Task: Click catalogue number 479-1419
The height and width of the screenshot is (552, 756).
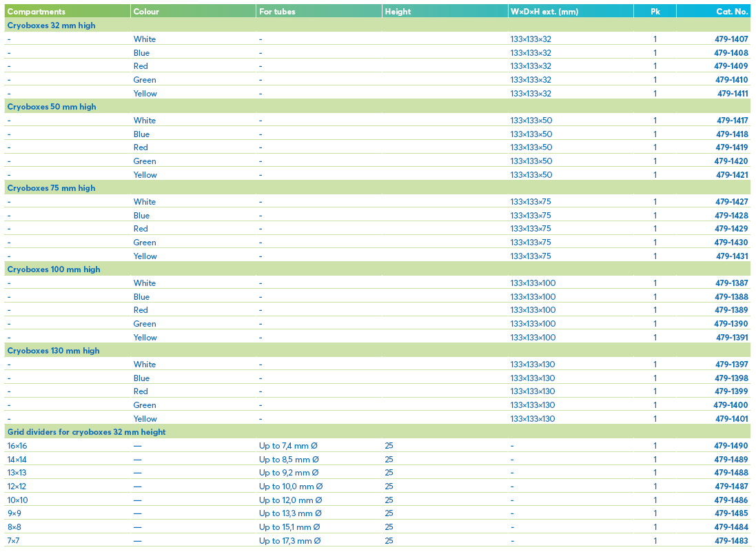Action: pyautogui.click(x=732, y=147)
